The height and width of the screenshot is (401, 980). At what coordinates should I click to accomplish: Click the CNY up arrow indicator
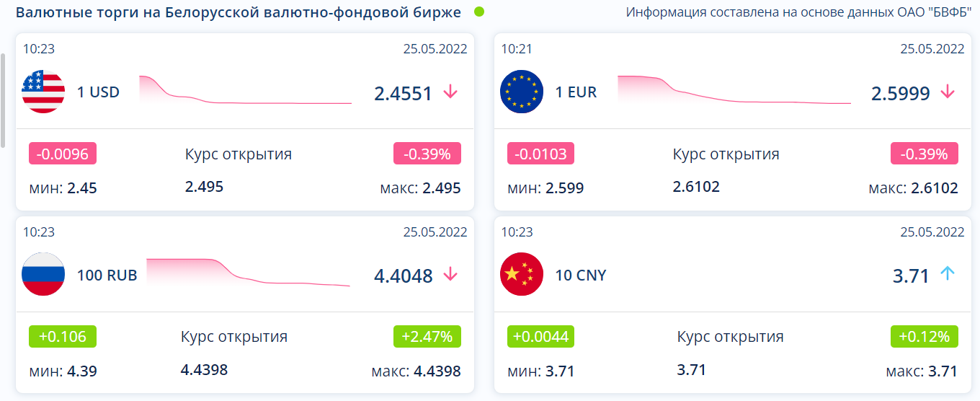pyautogui.click(x=948, y=274)
